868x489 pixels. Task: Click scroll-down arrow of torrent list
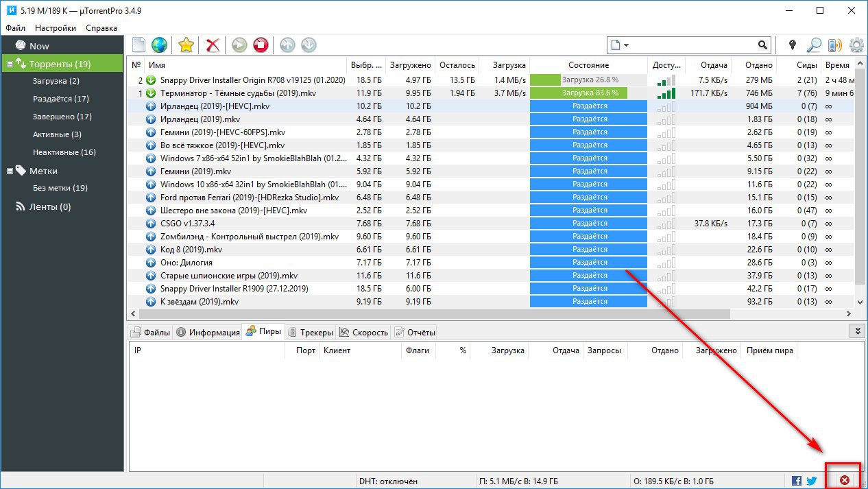point(860,302)
